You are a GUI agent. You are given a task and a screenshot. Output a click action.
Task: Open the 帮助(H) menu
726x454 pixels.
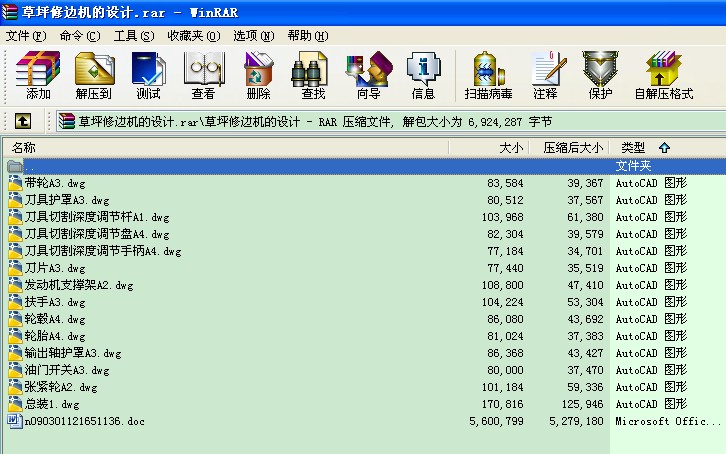point(308,36)
